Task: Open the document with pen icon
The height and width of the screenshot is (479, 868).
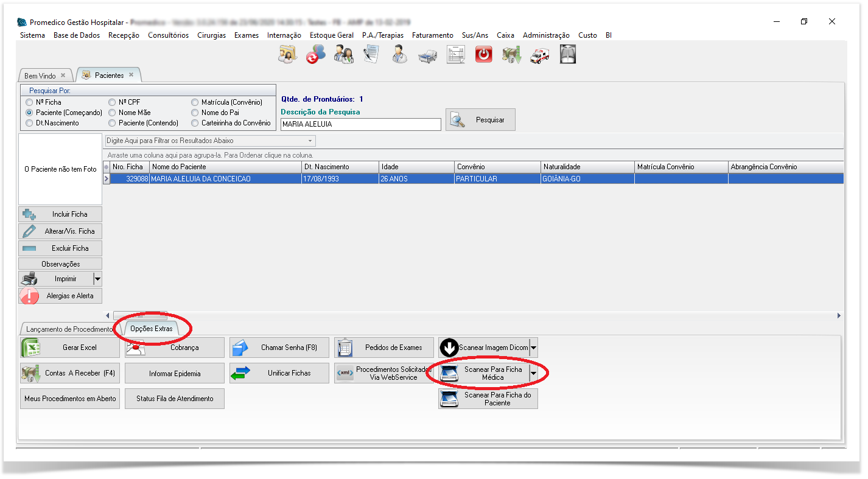Action: point(371,55)
